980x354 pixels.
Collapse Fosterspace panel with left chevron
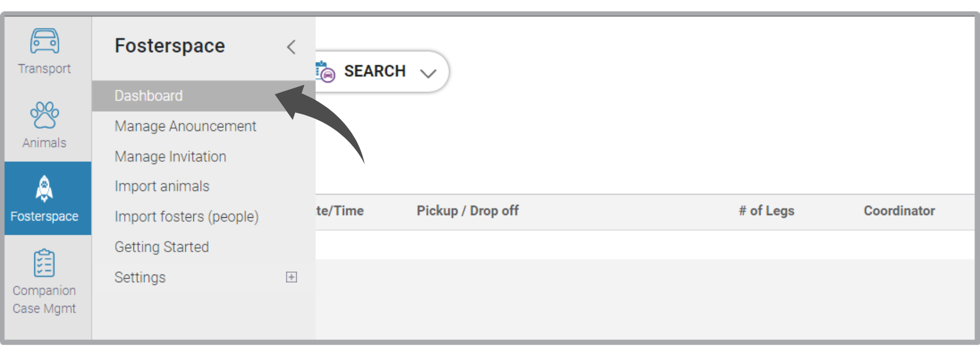291,47
